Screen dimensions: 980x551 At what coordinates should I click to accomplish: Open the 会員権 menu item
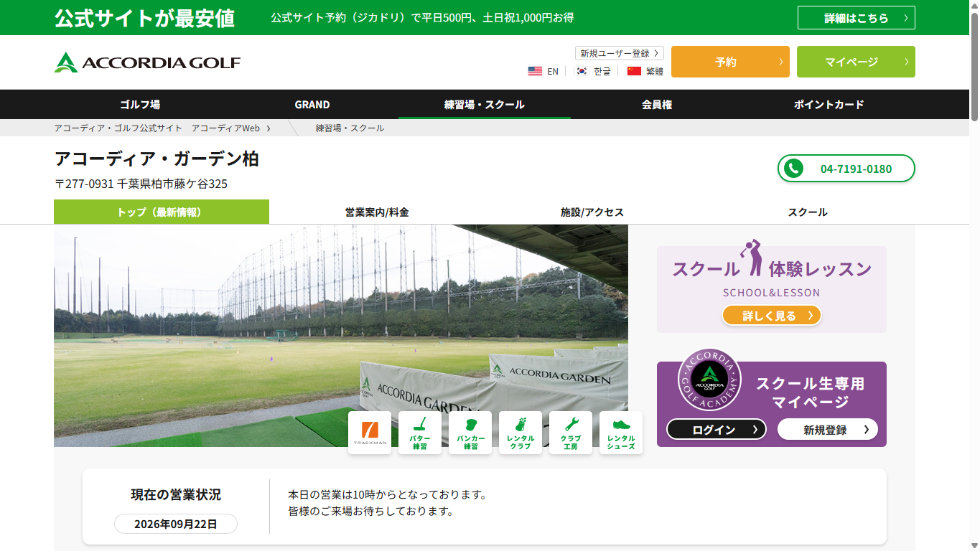click(657, 104)
